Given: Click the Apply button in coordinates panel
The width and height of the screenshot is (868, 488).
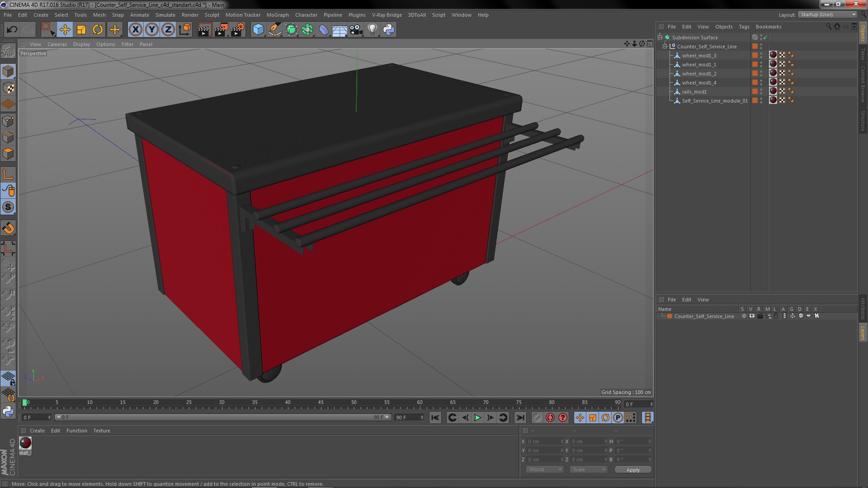Looking at the screenshot, I should 633,469.
